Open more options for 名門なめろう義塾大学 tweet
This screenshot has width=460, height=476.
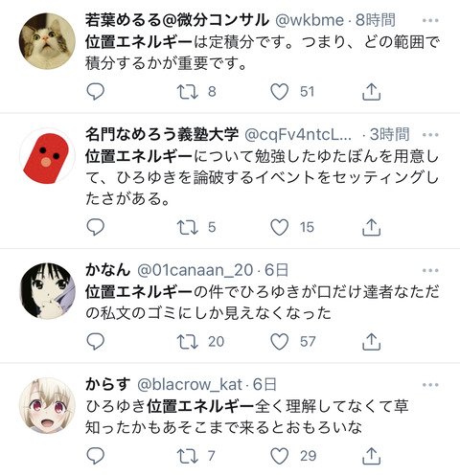click(430, 135)
